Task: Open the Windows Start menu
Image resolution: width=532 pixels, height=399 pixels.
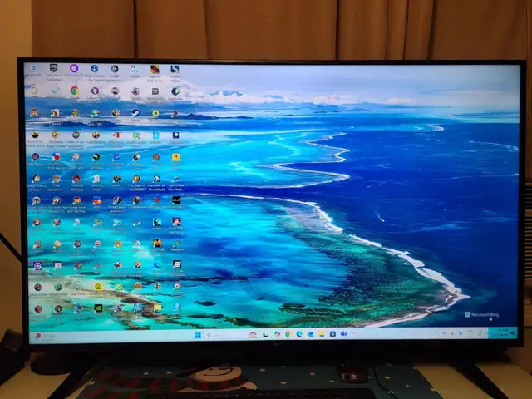Action: [198, 335]
